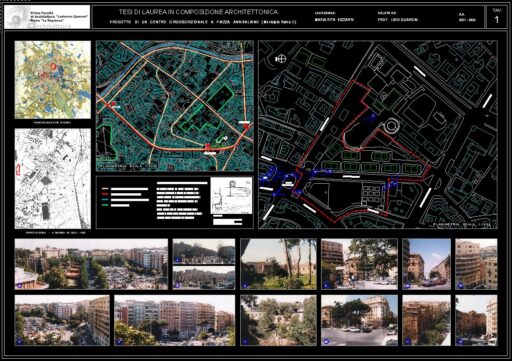Open the wide panoramic parking lot photo

(x=91, y=264)
